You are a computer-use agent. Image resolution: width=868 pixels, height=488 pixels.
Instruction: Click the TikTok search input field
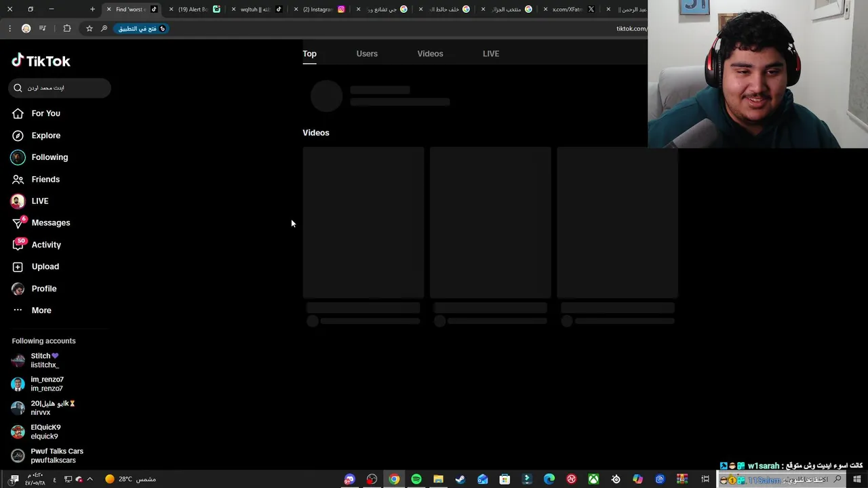click(x=60, y=88)
